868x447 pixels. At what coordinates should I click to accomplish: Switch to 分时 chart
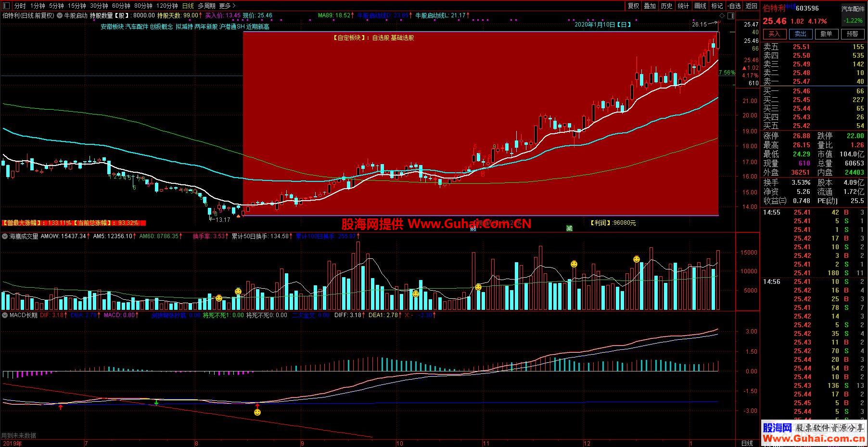(x=20, y=6)
